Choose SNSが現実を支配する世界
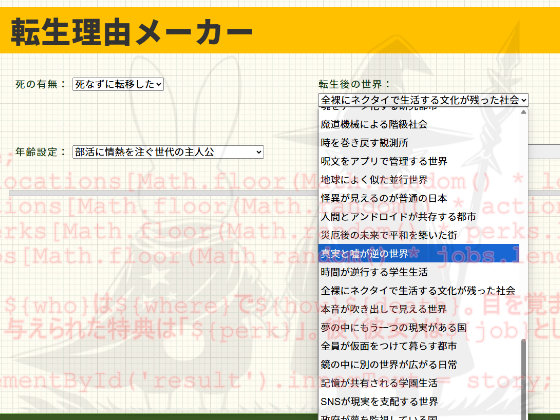Image resolution: width=560 pixels, height=420 pixels. (x=419, y=402)
